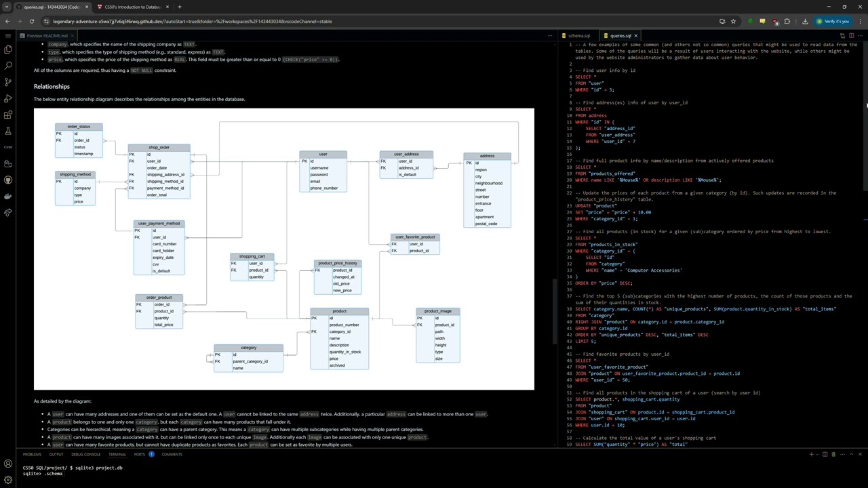The width and height of the screenshot is (868, 488).
Task: Open the Explorer view in activity bar
Action: [x=7, y=49]
